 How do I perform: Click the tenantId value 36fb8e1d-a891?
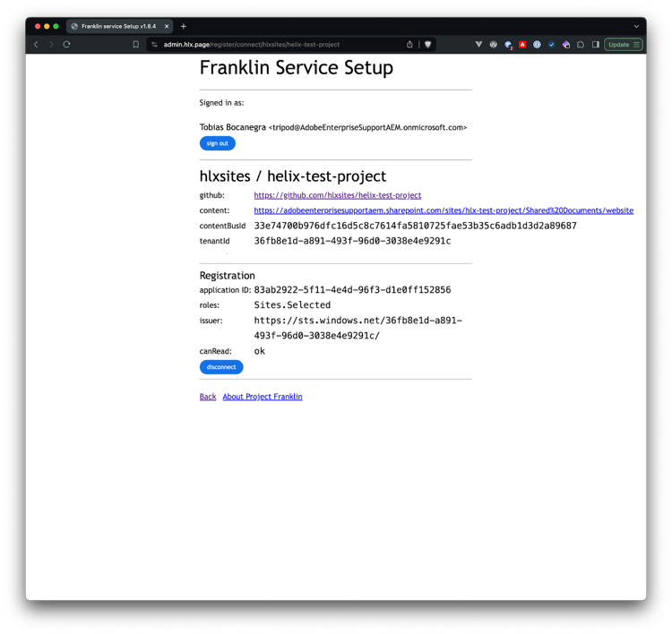[x=352, y=241]
